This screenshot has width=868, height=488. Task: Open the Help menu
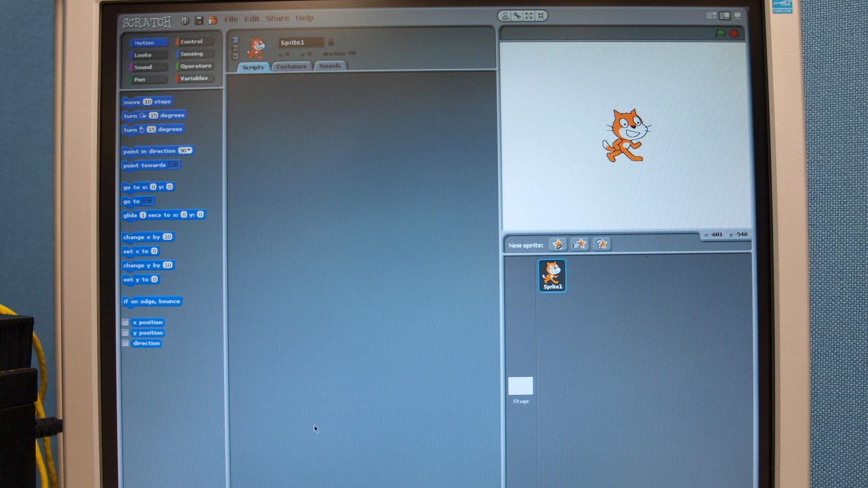(304, 18)
